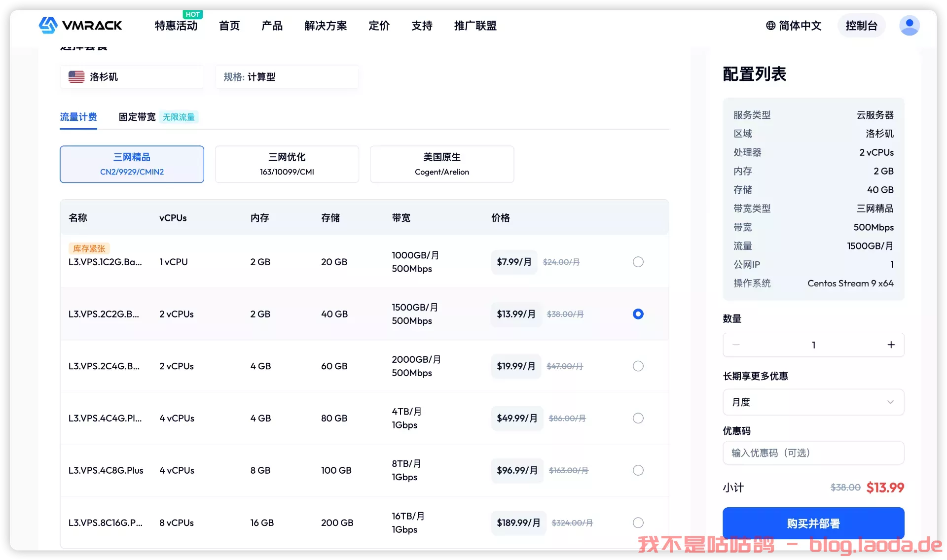The width and height of the screenshot is (947, 560).
Task: Select the $189.99/月 plan radio button
Action: [638, 523]
